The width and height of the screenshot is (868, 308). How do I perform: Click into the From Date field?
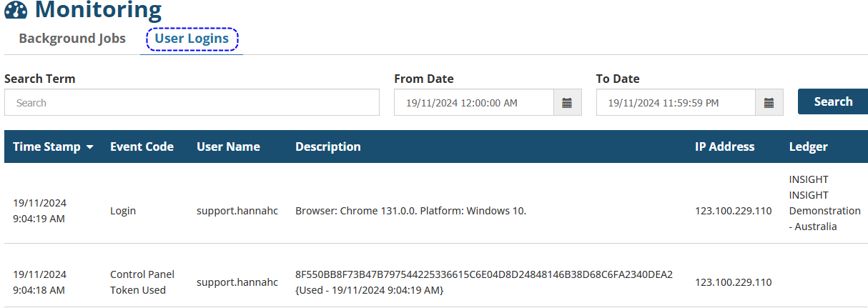click(473, 103)
